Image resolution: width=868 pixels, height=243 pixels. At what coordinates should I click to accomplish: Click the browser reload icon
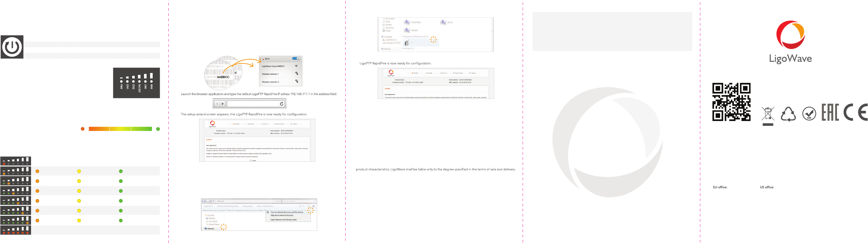pos(282,104)
